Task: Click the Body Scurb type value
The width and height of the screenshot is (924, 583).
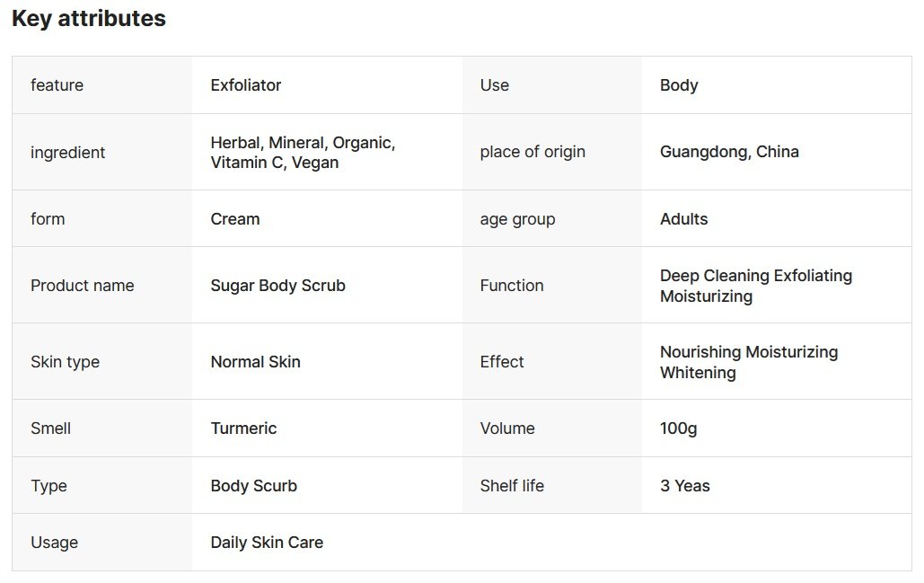Action: 253,486
